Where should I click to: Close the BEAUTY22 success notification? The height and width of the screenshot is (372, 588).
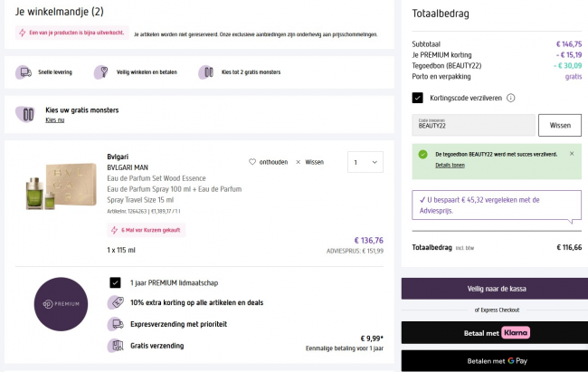[x=572, y=154]
